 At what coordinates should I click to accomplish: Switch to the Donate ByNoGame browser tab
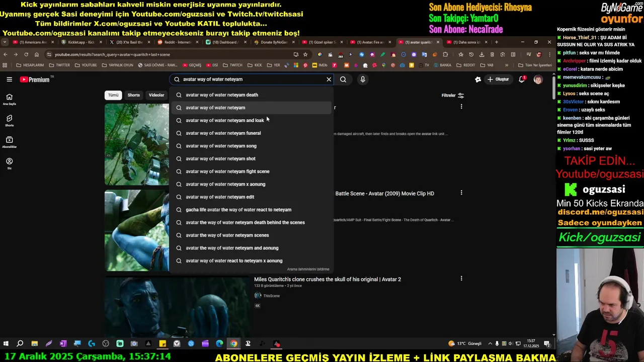(274, 42)
